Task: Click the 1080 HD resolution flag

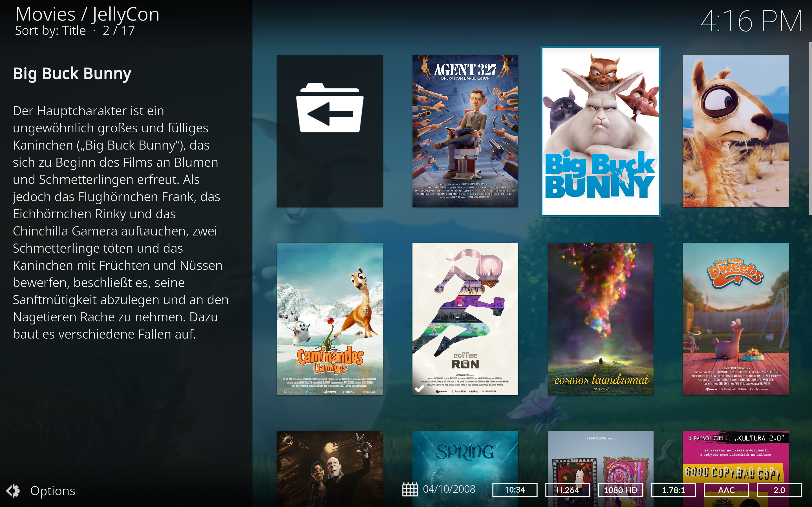Action: [x=620, y=490]
